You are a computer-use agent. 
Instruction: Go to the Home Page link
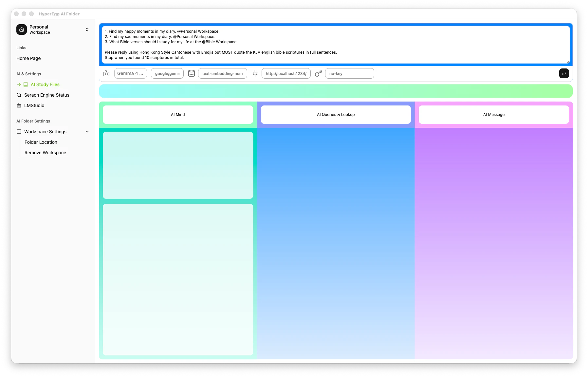click(28, 58)
